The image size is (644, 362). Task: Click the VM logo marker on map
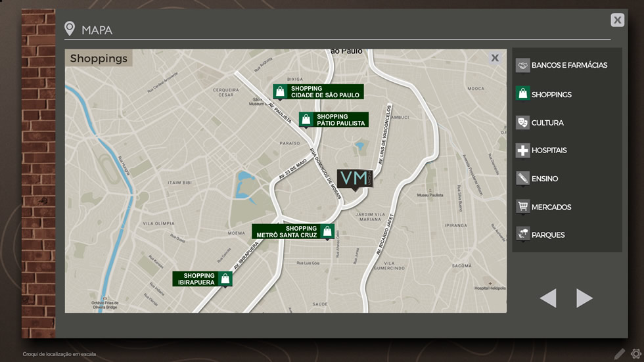[x=355, y=178]
